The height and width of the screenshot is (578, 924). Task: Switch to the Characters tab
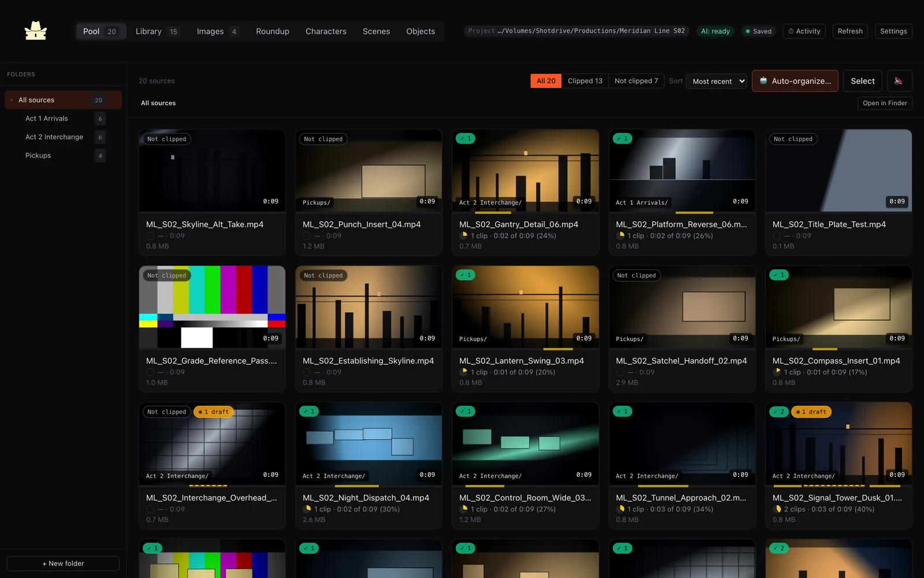point(326,31)
